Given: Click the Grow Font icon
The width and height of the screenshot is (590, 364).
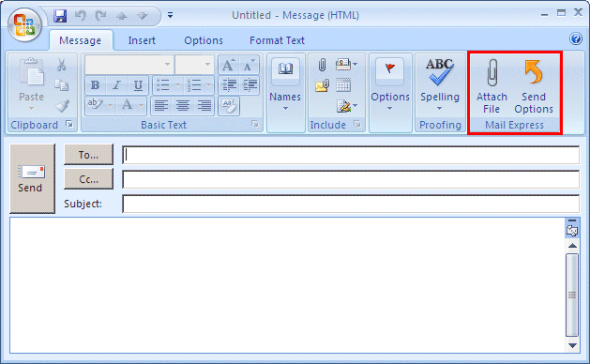Looking at the screenshot, I should click(x=228, y=65).
